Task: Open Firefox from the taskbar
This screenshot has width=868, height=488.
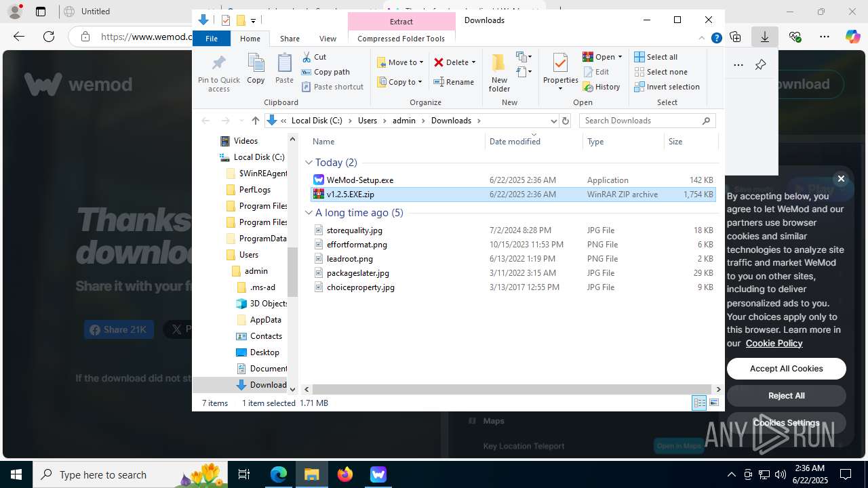Action: click(x=345, y=474)
